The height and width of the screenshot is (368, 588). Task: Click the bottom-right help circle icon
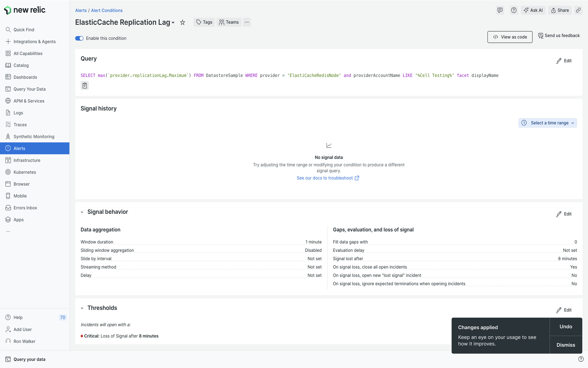coord(581,359)
